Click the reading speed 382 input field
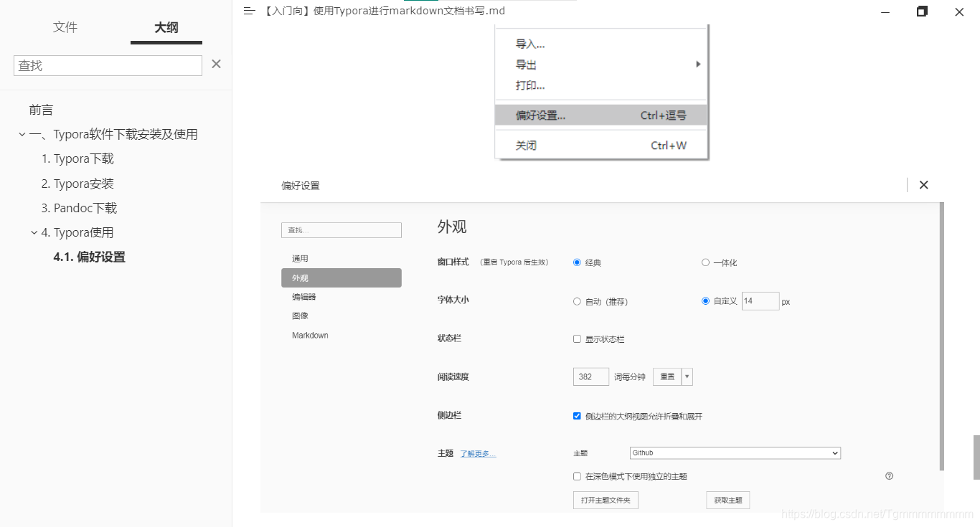 coord(590,376)
